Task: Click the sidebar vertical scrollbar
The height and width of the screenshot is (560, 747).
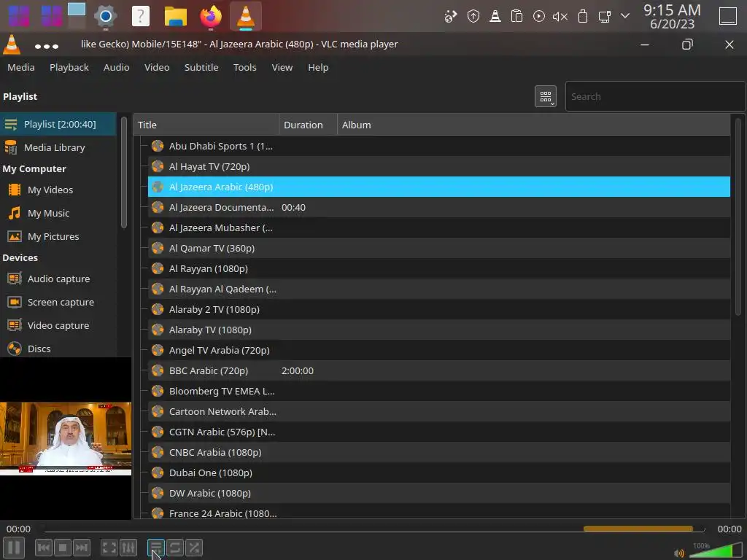Action: [x=124, y=172]
